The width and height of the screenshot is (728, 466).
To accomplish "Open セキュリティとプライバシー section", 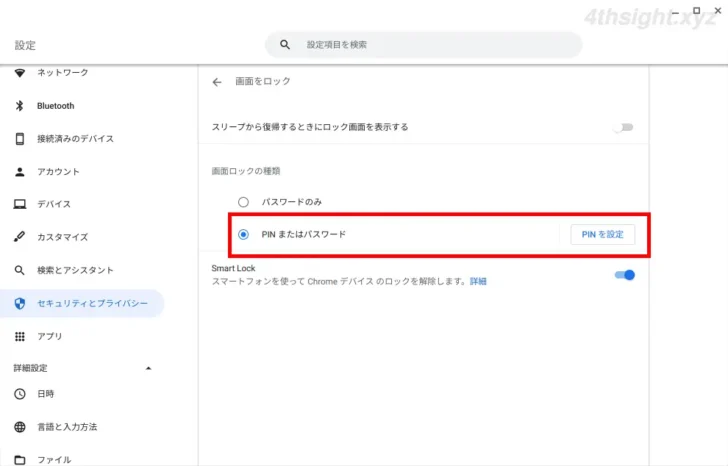I will tap(82, 304).
